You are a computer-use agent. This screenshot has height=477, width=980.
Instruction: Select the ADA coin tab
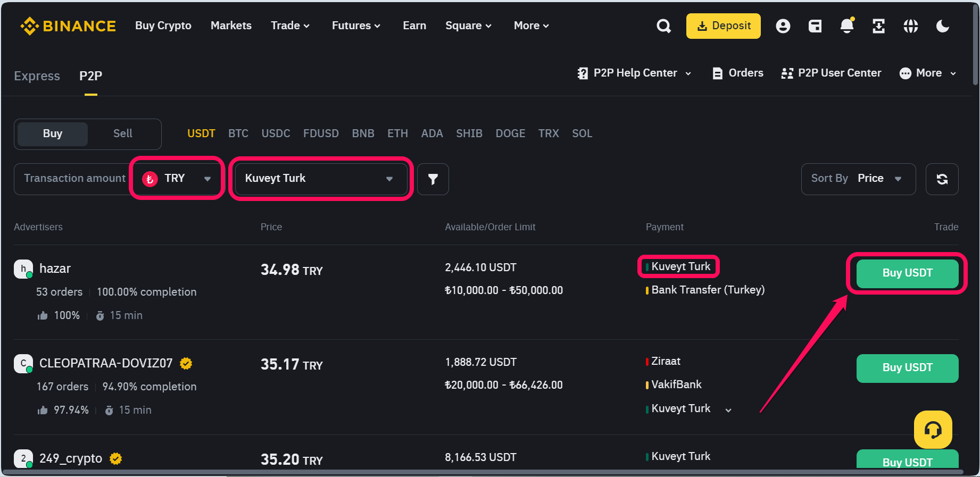pyautogui.click(x=432, y=133)
